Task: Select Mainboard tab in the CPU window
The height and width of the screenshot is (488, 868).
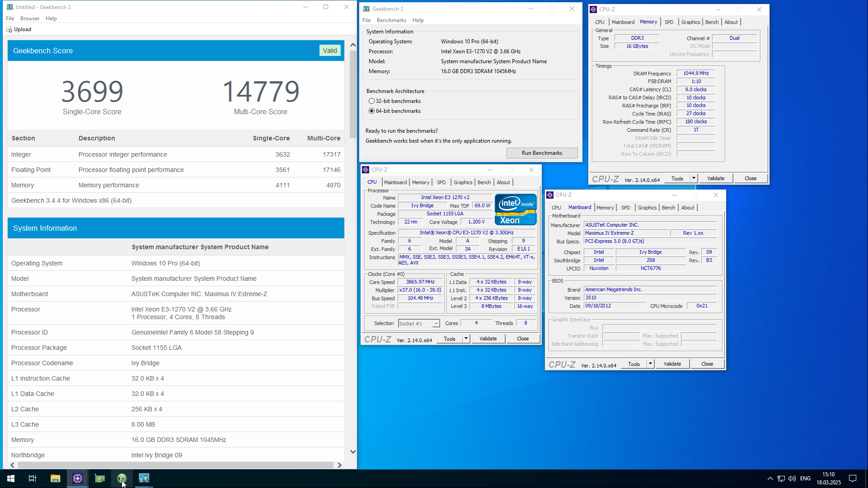Action: point(395,182)
